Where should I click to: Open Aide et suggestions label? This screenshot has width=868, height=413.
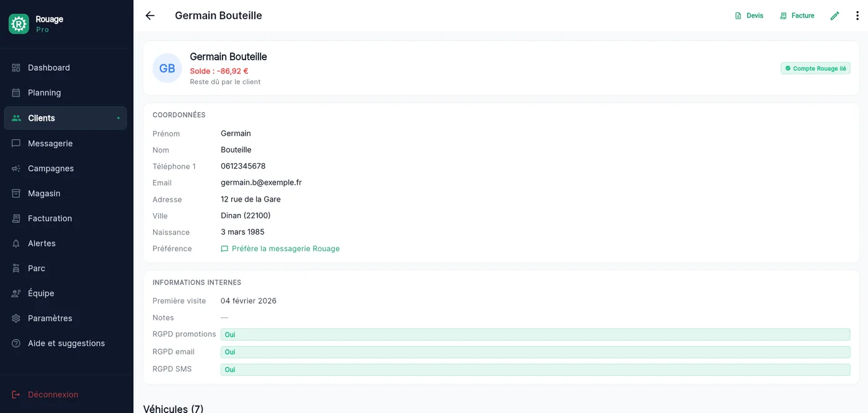[66, 344]
